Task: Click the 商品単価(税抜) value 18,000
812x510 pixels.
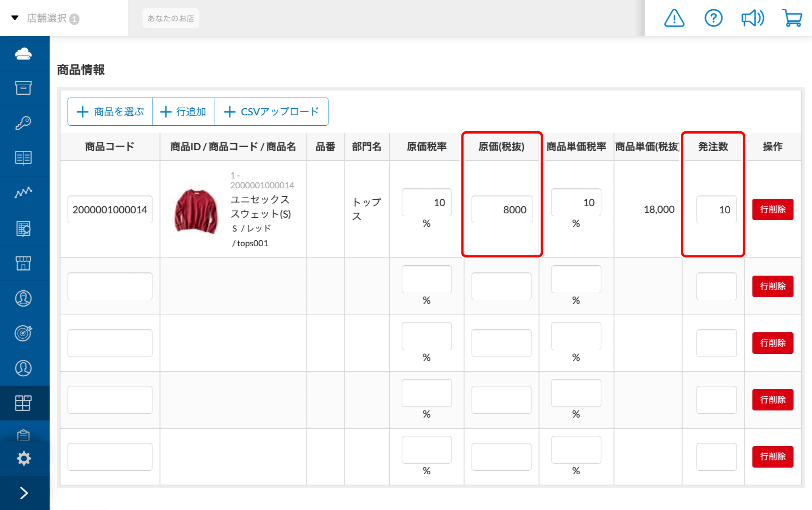Action: pos(659,209)
